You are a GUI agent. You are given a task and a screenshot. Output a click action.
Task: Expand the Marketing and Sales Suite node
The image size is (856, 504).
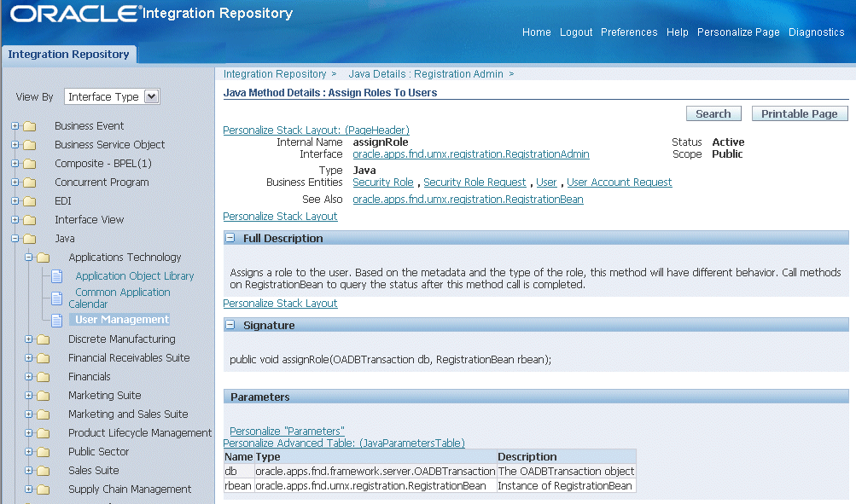point(29,414)
